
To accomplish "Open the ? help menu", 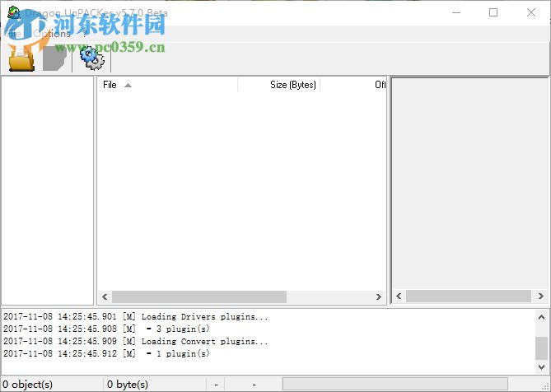I will point(84,34).
